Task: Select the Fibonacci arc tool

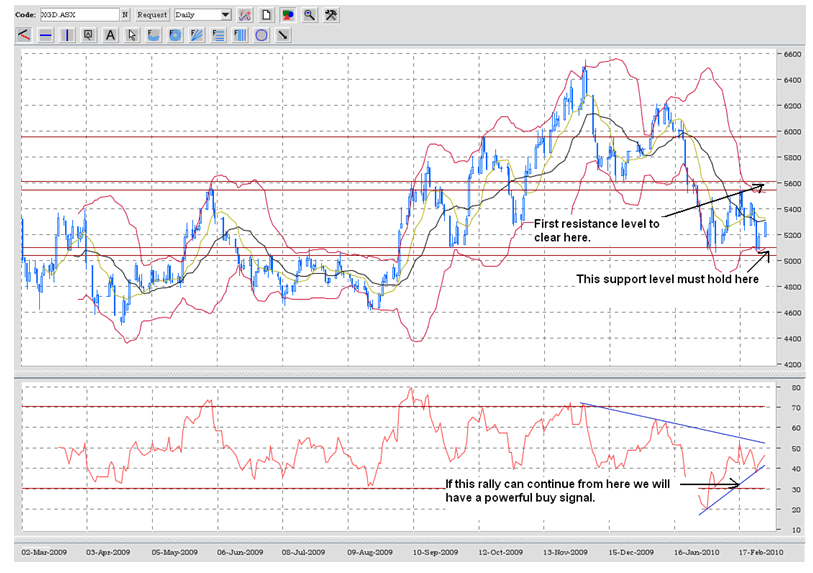Action: click(x=153, y=35)
